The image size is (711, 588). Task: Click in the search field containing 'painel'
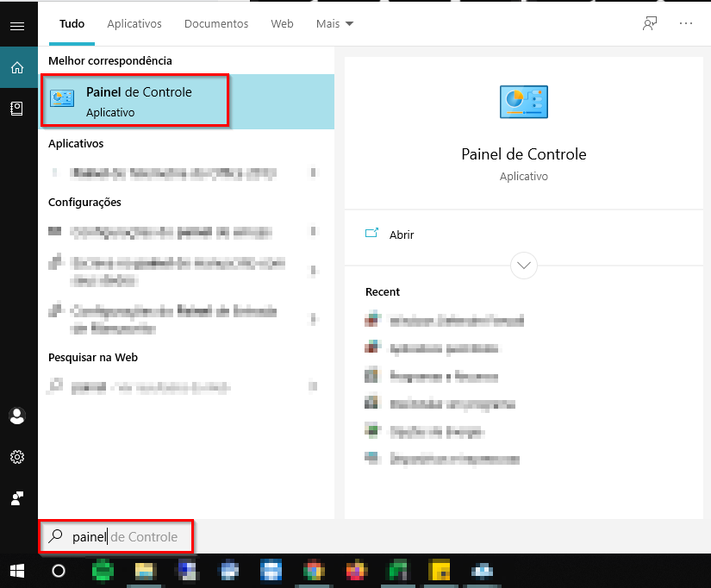coord(116,536)
